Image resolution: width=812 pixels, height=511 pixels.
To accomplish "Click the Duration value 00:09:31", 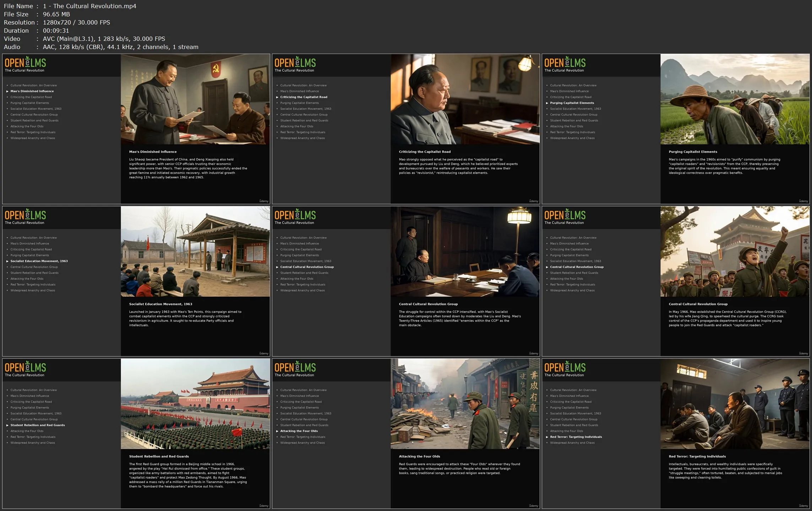I will click(x=56, y=31).
